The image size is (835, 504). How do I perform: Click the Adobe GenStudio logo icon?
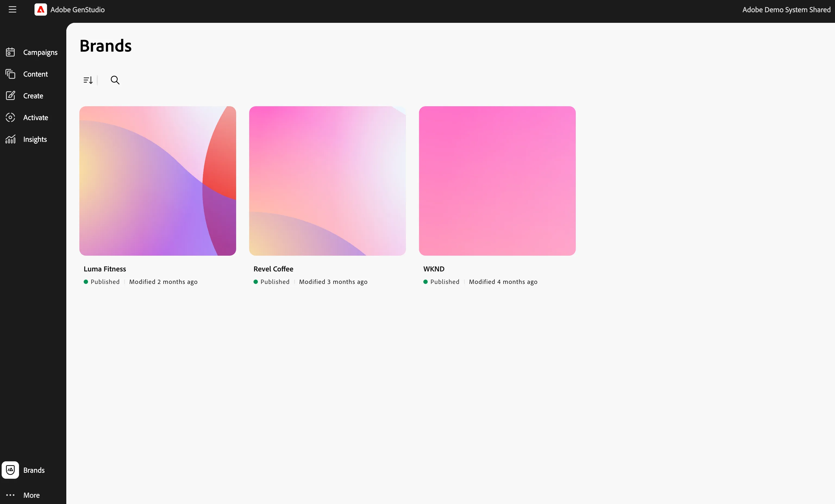point(41,10)
